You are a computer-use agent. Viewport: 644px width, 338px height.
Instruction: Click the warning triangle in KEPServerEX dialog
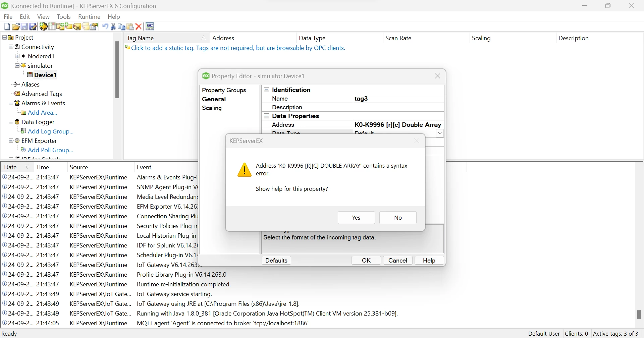pyautogui.click(x=245, y=170)
